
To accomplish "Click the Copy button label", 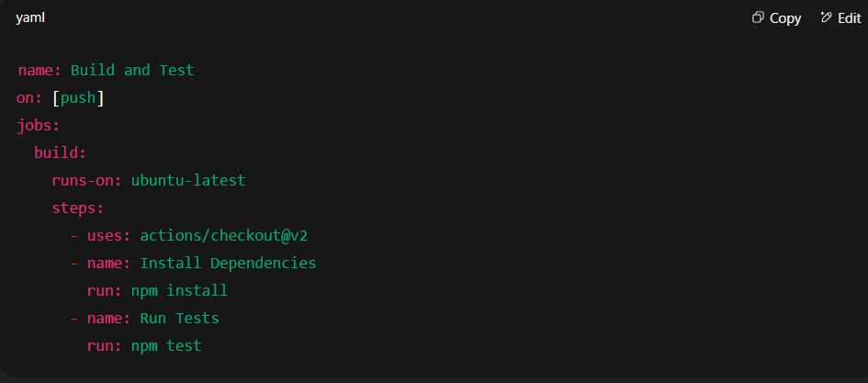I will tap(785, 18).
